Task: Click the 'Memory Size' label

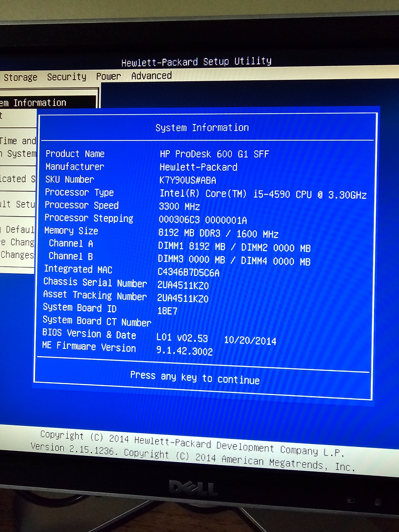Action: 71,231
